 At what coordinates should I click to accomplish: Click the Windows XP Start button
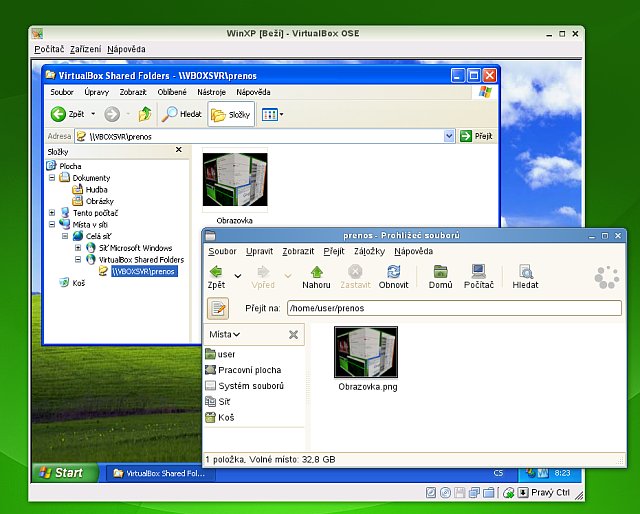pyautogui.click(x=65, y=473)
